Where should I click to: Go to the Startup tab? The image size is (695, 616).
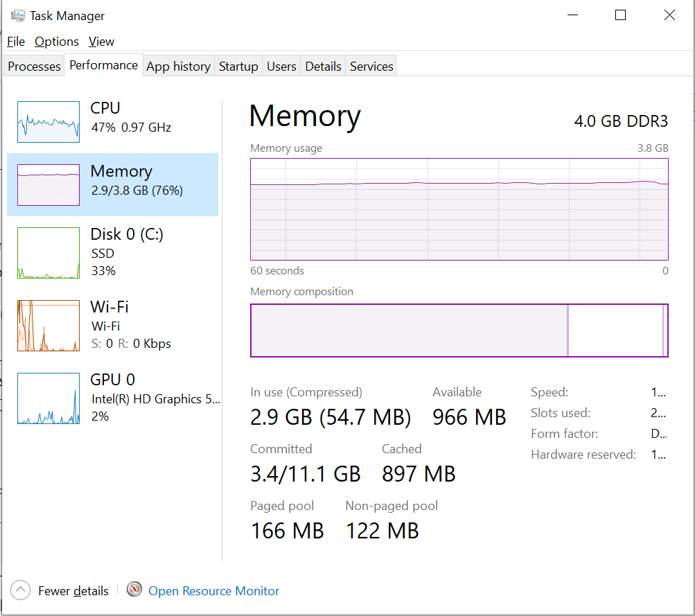point(238,67)
